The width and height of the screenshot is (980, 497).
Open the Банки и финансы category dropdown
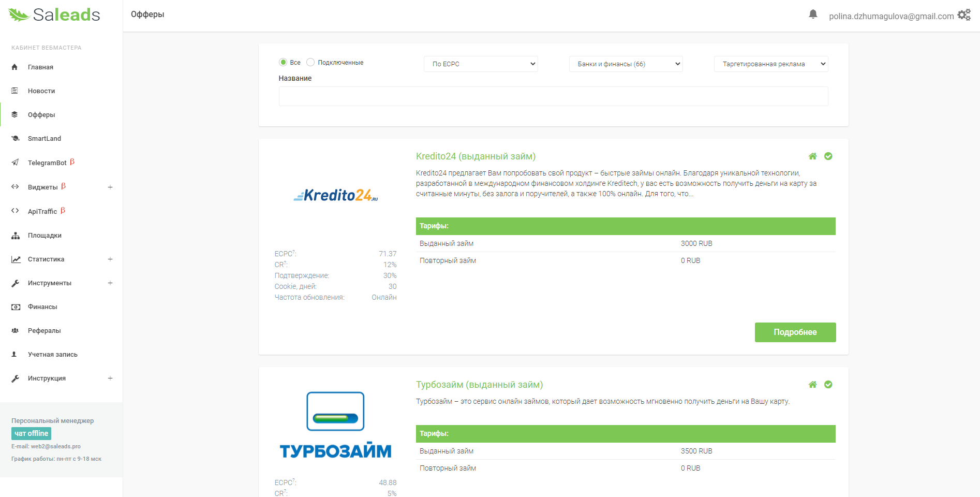(x=626, y=64)
